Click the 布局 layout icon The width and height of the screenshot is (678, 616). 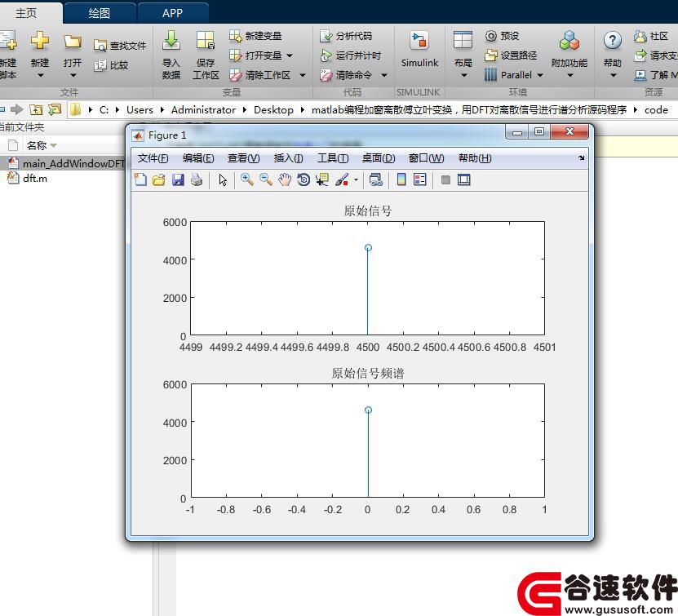pyautogui.click(x=463, y=40)
